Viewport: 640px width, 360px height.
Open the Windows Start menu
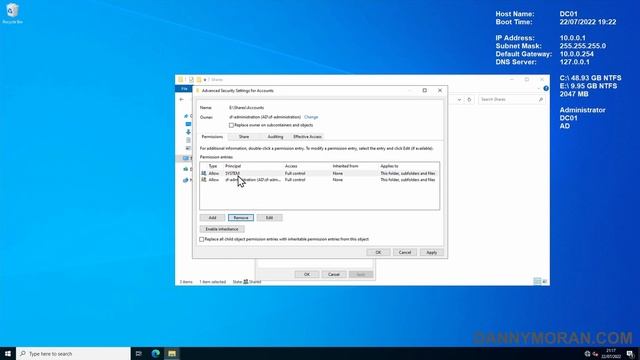coord(8,353)
